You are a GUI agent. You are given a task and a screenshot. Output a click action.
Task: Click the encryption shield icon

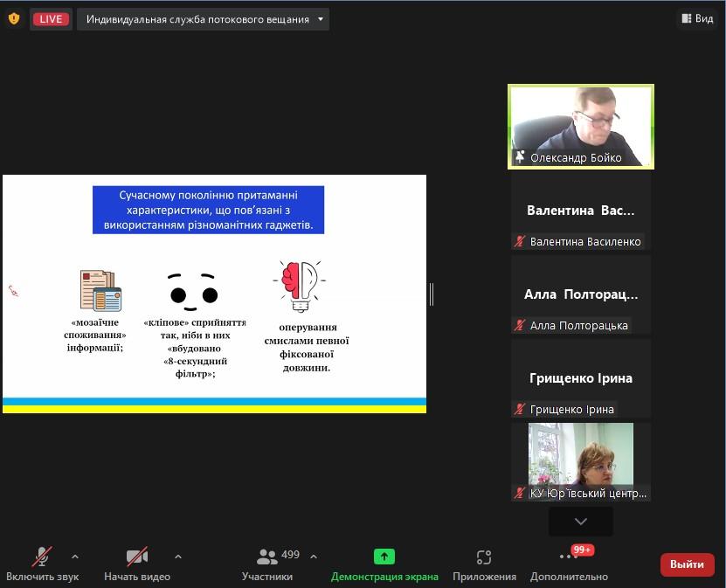[x=13, y=18]
